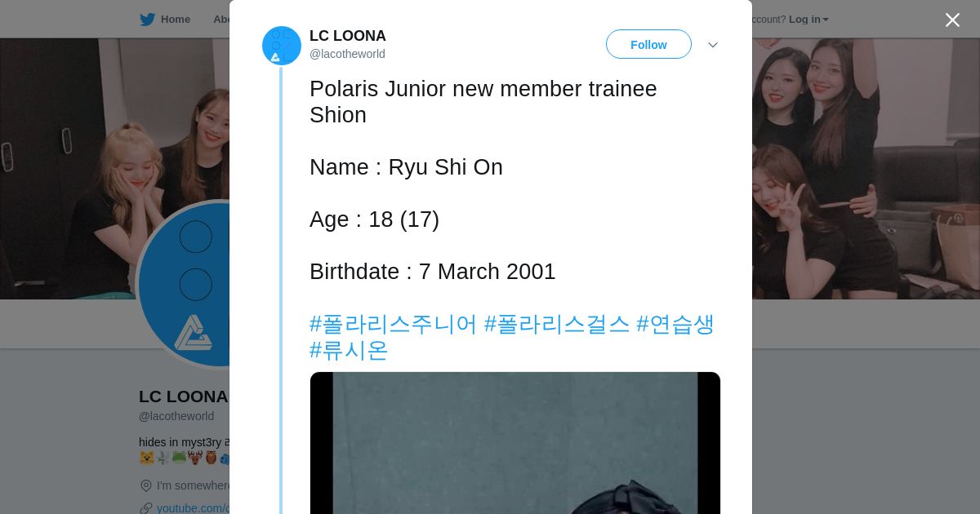Expand the Log in dropdown
This screenshot has width=980, height=514.
click(x=808, y=20)
